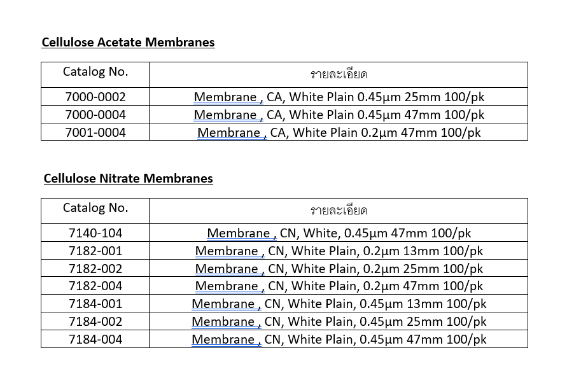This screenshot has height=392, width=581.
Task: Select catalog number 7000-0004 cell
Action: click(95, 115)
